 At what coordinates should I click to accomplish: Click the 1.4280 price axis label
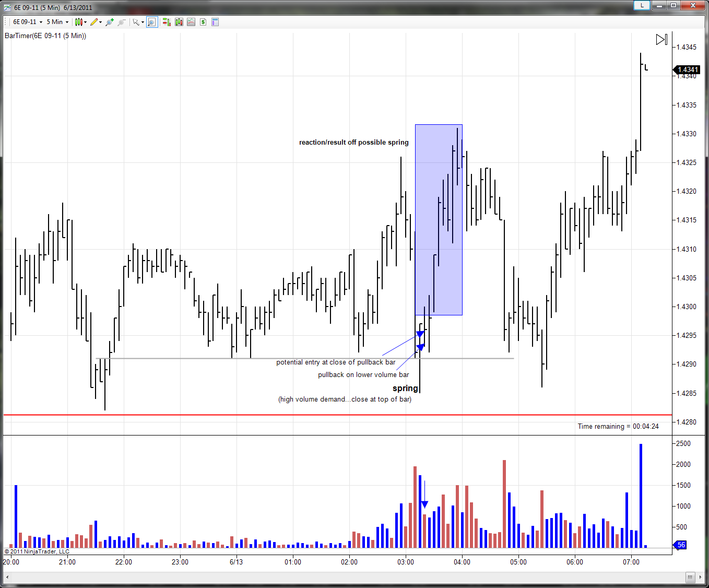click(686, 422)
